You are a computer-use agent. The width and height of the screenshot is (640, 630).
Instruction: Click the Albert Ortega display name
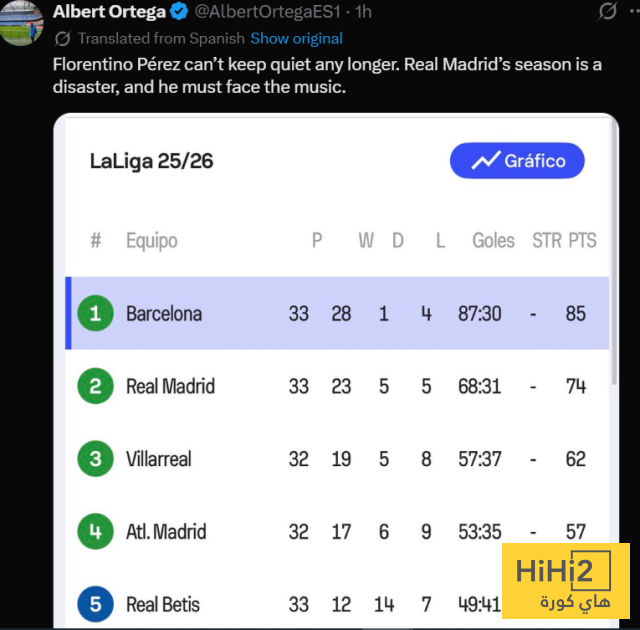pos(109,12)
